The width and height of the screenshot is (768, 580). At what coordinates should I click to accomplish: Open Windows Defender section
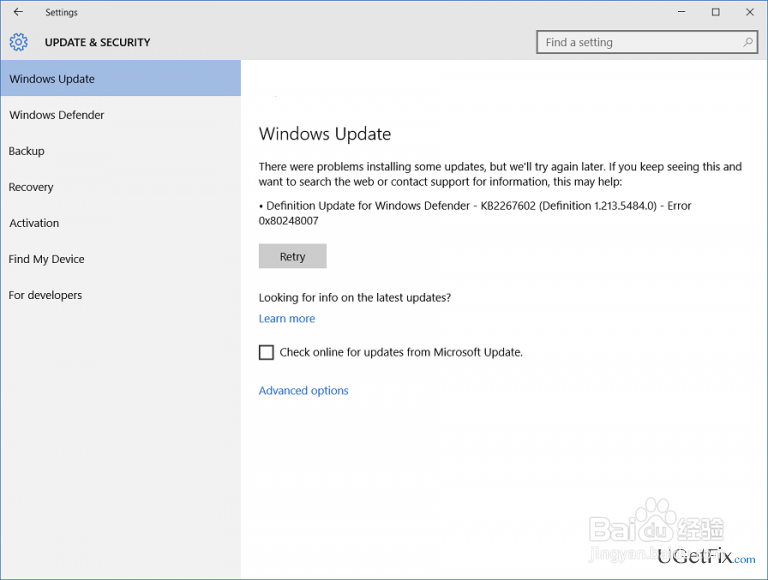(120, 115)
